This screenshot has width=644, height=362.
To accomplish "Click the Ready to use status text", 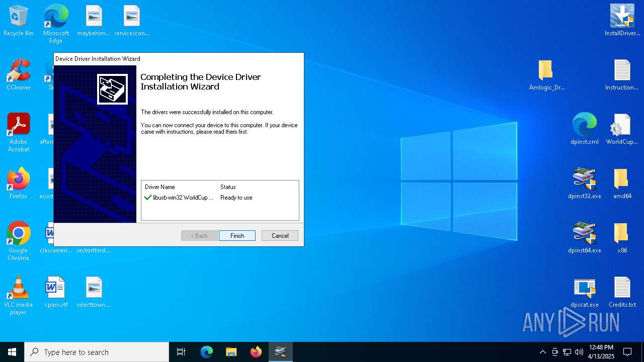I will pos(236,198).
